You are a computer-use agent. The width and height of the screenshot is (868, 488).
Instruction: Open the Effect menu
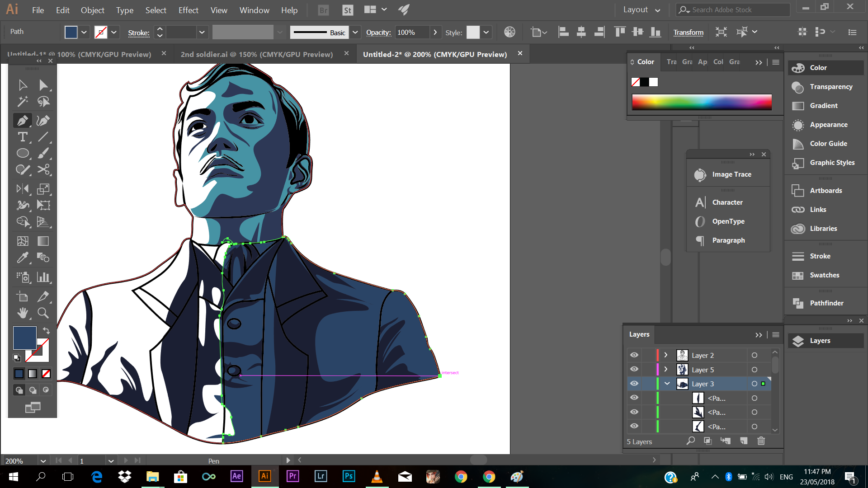pyautogui.click(x=188, y=10)
